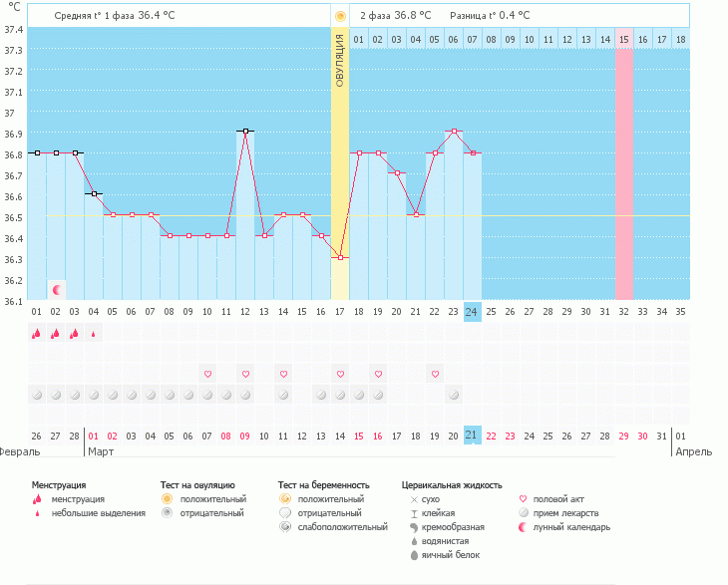The image size is (728, 585).
Task: Click the medication pill icon on day 16
Action: pos(321,394)
